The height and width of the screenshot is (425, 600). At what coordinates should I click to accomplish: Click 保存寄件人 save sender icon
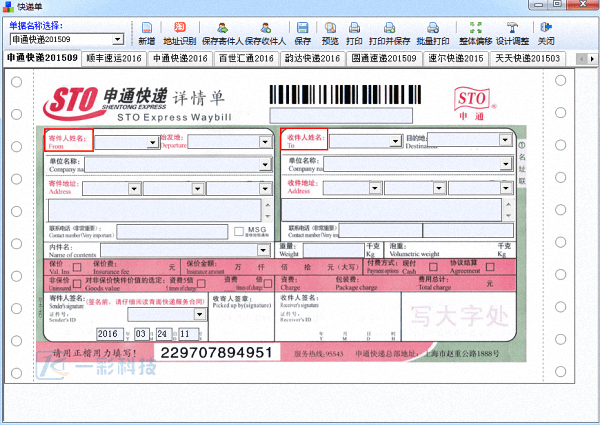pos(223,33)
